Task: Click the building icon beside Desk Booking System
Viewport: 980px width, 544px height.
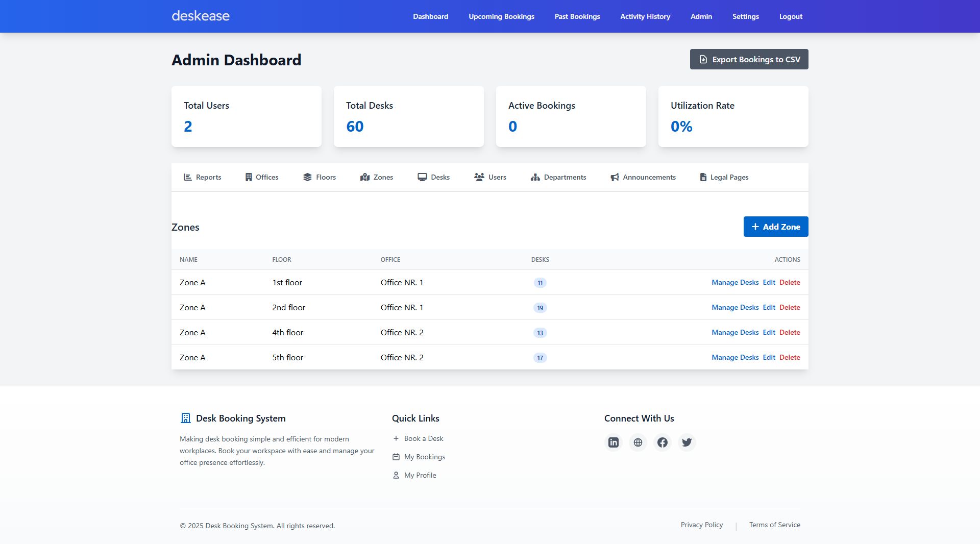Action: (185, 418)
